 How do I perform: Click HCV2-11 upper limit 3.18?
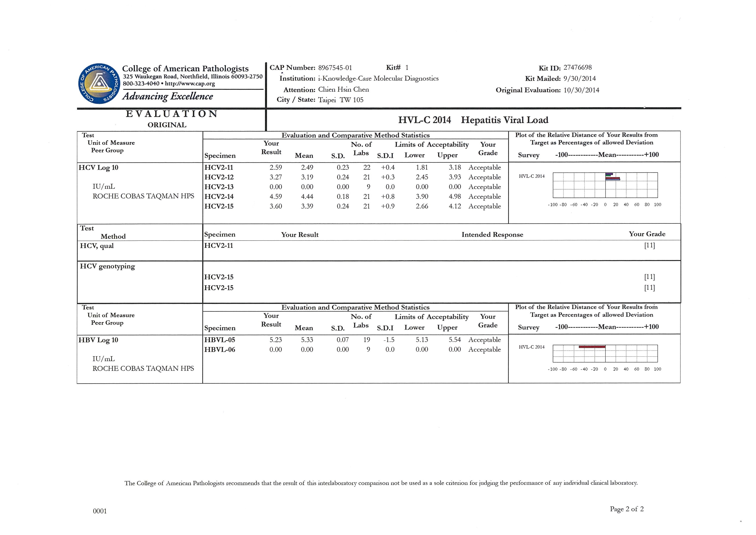pyautogui.click(x=455, y=167)
